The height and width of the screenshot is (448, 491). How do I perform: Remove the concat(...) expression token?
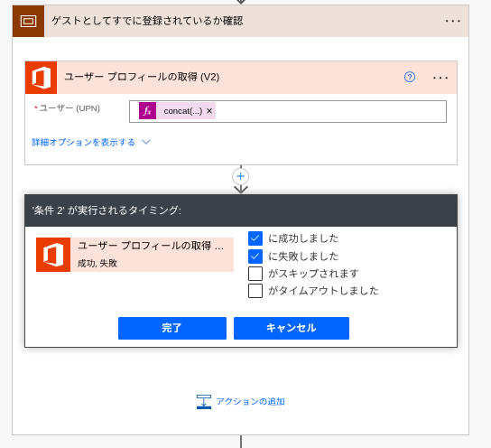pyautogui.click(x=209, y=111)
